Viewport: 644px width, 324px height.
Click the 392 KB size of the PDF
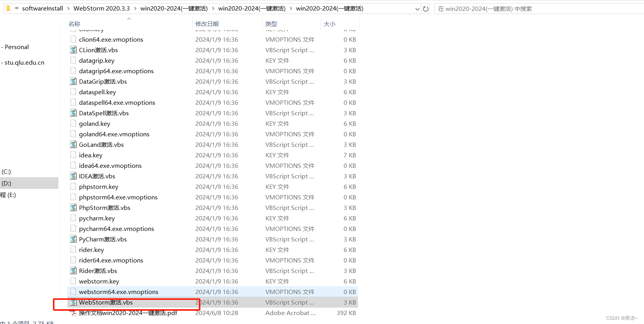346,313
